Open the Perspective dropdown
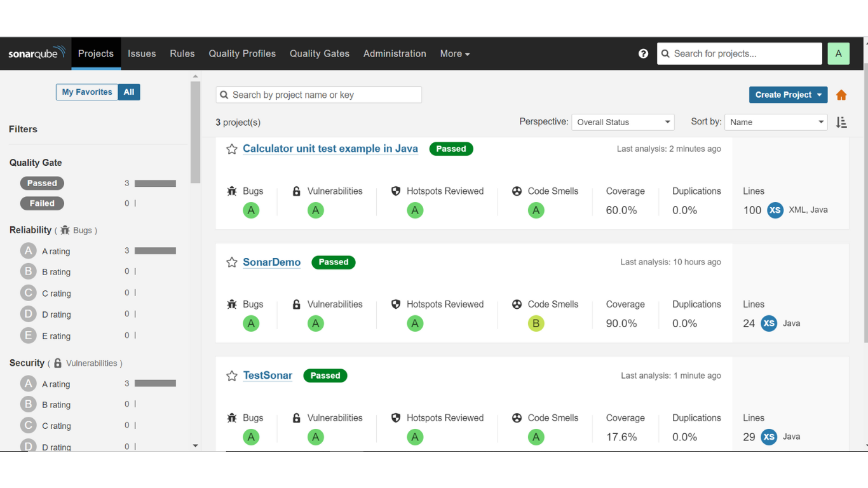Screen dimensions: 868x488 (622, 122)
